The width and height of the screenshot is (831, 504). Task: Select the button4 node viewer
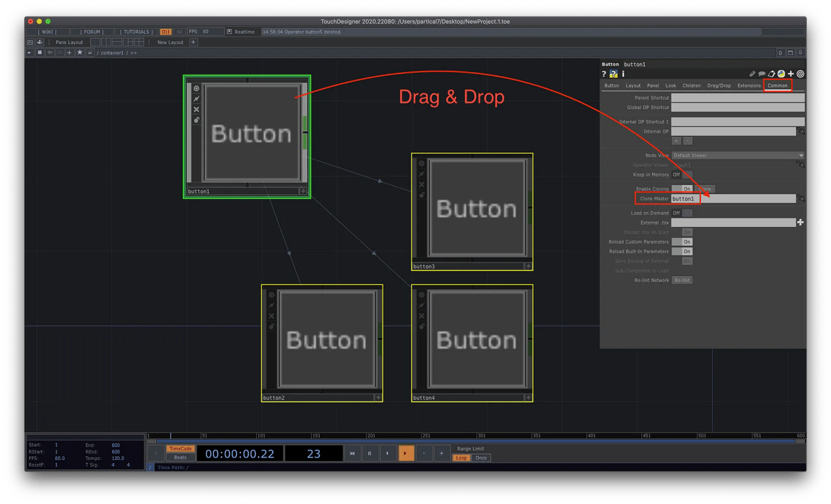(x=477, y=340)
